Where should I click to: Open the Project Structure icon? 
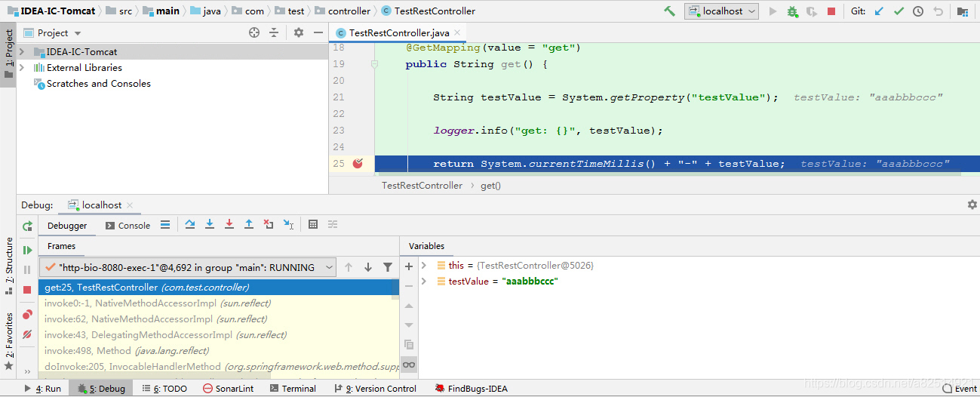(x=963, y=11)
